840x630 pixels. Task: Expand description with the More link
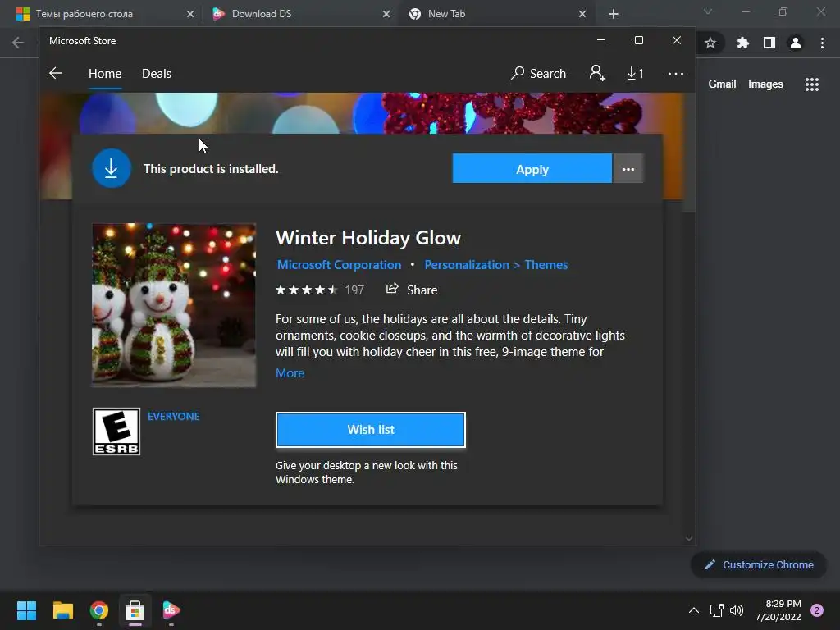[x=290, y=373]
